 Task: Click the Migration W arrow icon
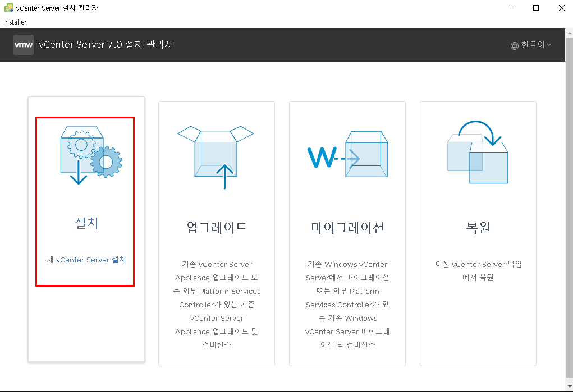pos(347,154)
